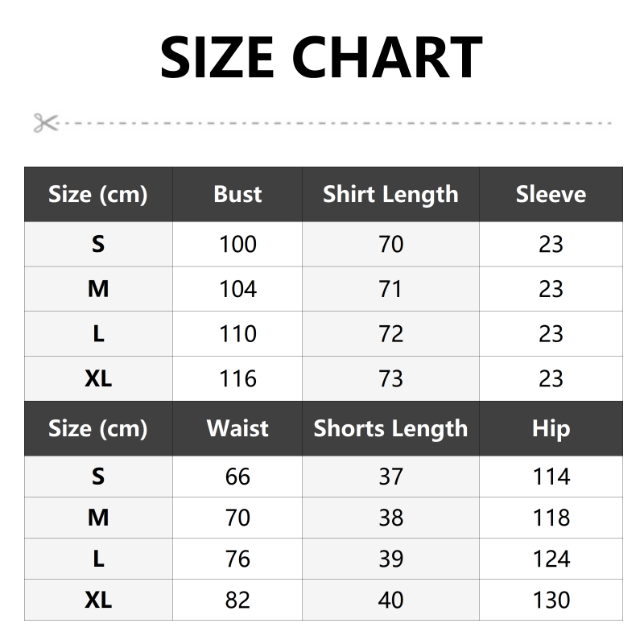Click hip value 124
Image resolution: width=644 pixels, height=644 pixels.
coord(551,559)
